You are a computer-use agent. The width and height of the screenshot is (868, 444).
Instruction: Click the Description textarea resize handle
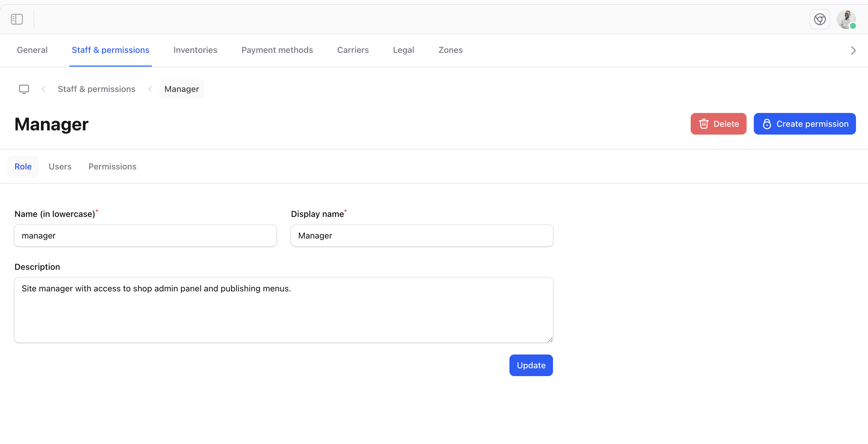tap(550, 339)
